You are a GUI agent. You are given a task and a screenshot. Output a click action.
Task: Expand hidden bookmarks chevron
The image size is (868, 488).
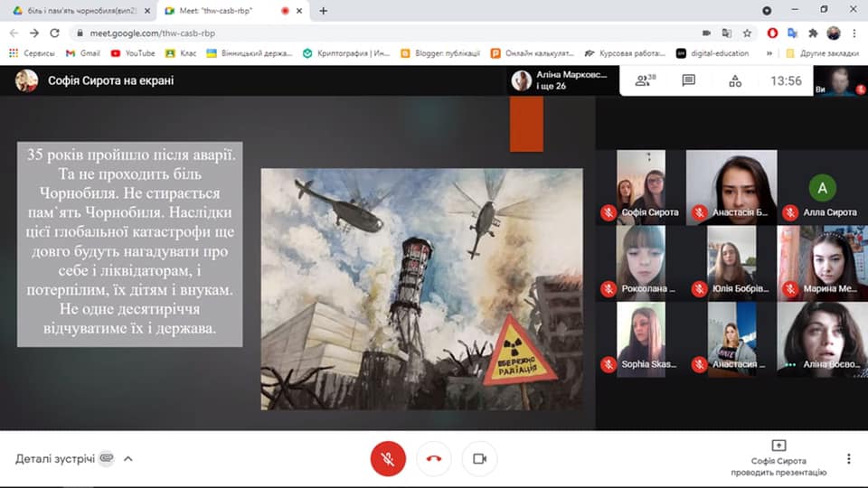[769, 53]
